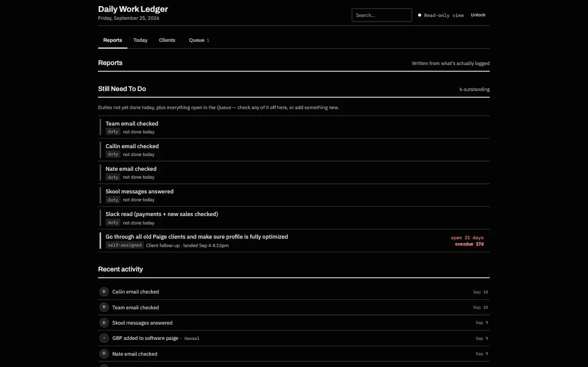588x367 pixels.
Task: Switch to the Today tab
Action: point(140,40)
